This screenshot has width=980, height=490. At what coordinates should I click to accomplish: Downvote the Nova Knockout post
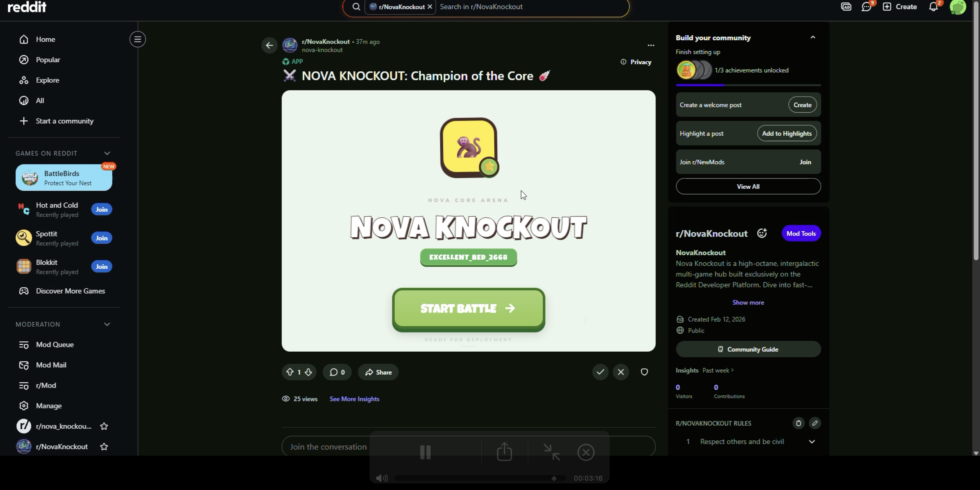(309, 372)
